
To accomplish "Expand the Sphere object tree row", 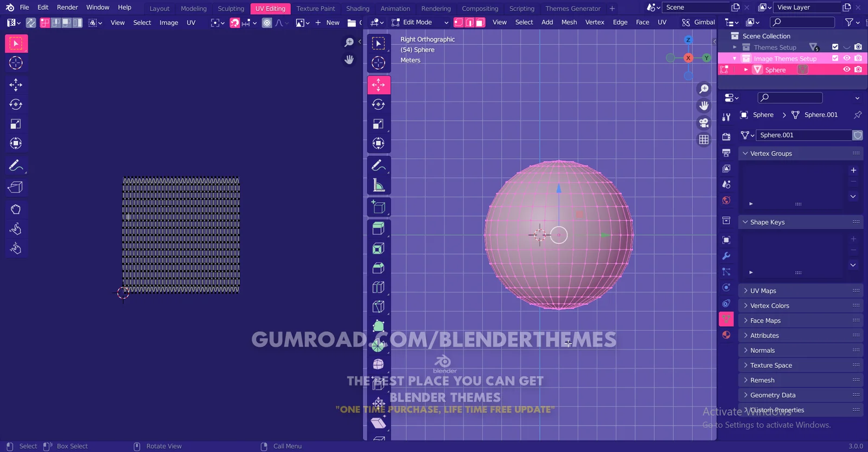I will (746, 70).
